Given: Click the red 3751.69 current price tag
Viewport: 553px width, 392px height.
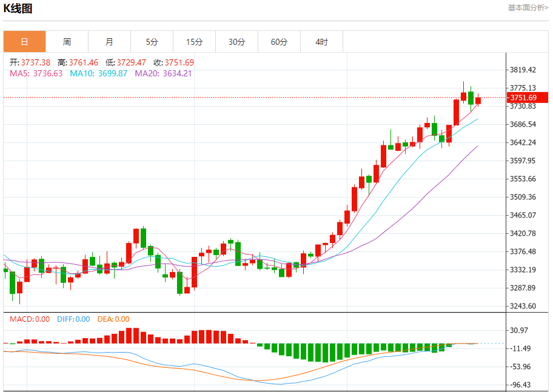Looking at the screenshot, I should (526, 98).
